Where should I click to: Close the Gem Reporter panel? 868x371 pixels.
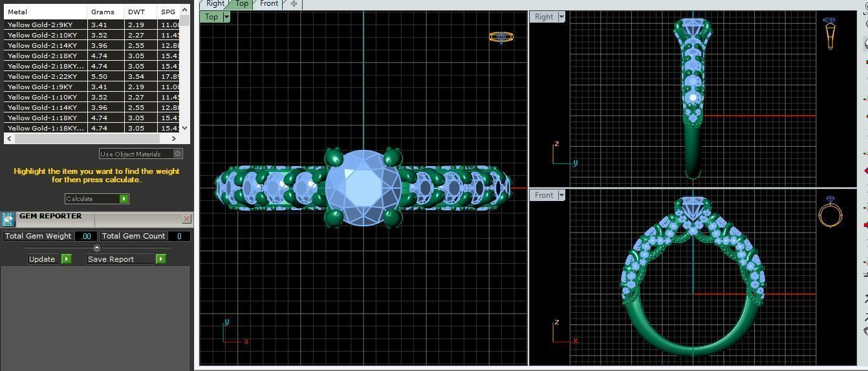tap(186, 219)
